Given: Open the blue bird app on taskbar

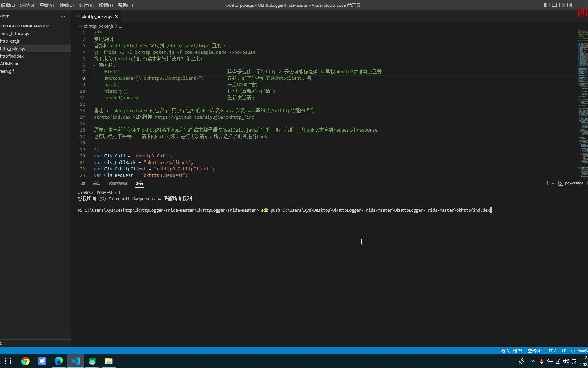Looking at the screenshot, I should (x=42, y=361).
